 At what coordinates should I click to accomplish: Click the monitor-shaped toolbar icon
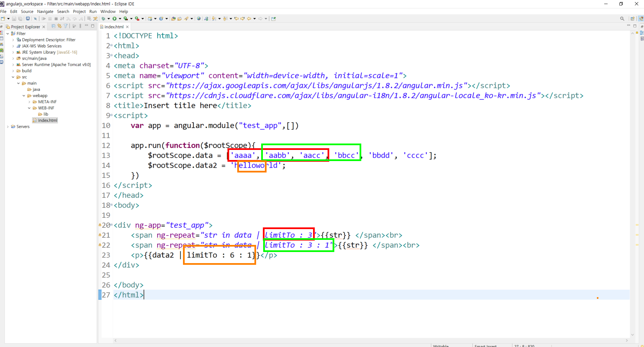(28, 19)
